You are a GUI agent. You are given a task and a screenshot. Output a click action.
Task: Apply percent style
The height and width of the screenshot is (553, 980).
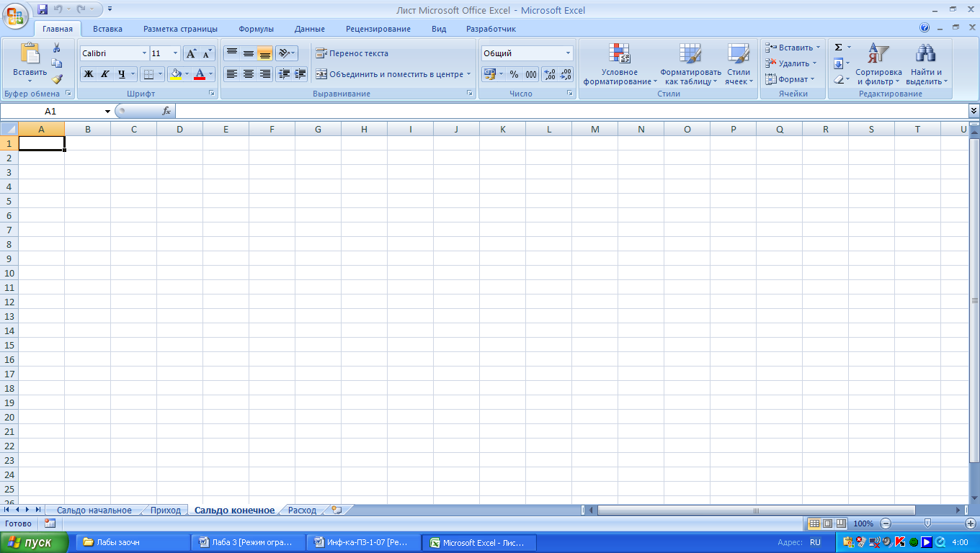pyautogui.click(x=514, y=73)
